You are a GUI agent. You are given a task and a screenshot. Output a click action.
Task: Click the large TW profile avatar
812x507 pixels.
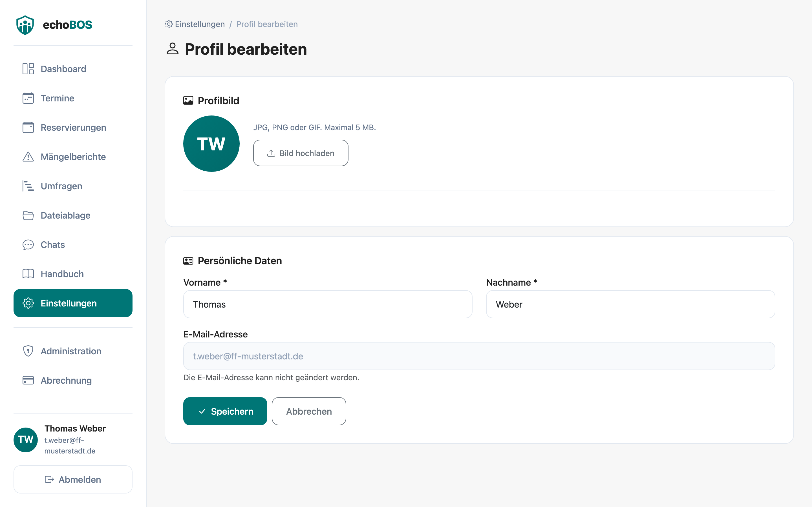pyautogui.click(x=211, y=144)
